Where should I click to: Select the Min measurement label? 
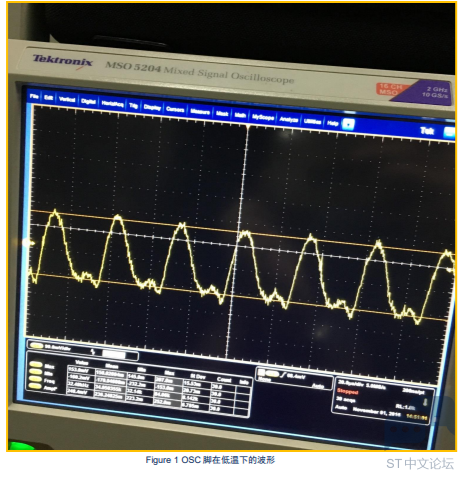coord(48,374)
